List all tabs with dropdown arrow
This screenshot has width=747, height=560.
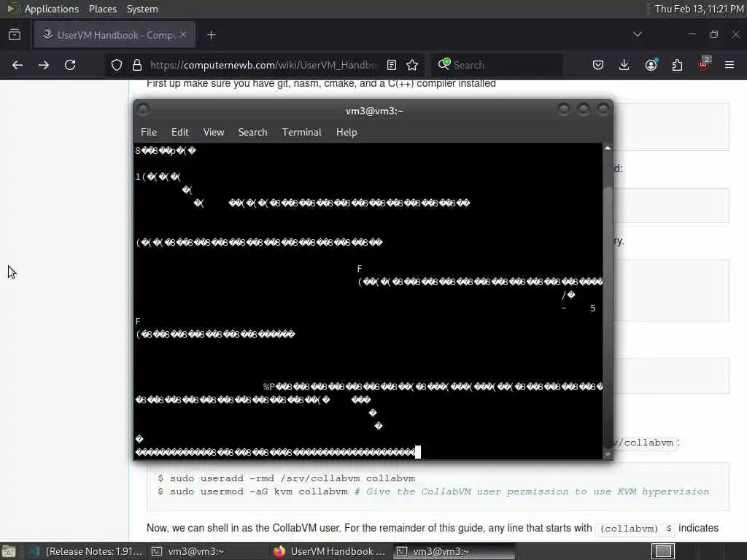(x=638, y=34)
